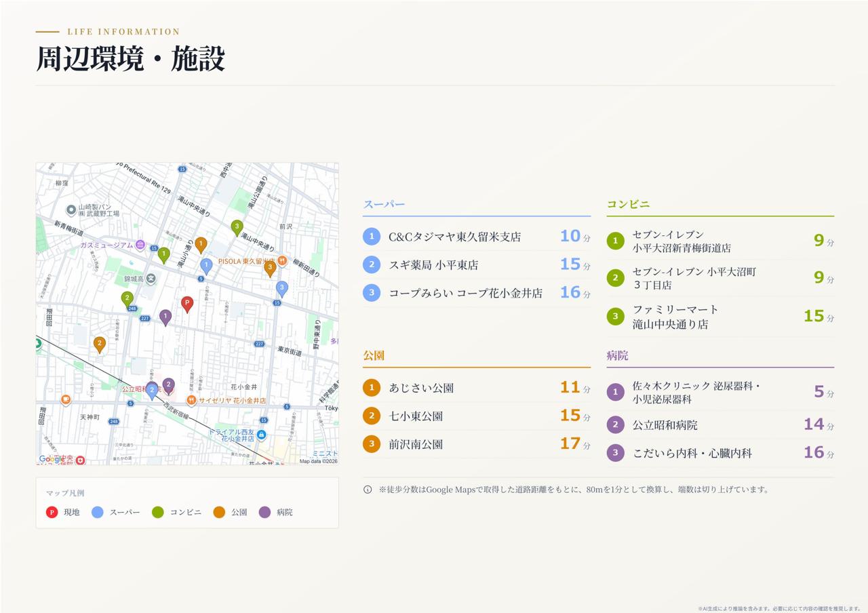Click the LIFE INFORMATION label above the title
The height and width of the screenshot is (613, 868).
[123, 32]
